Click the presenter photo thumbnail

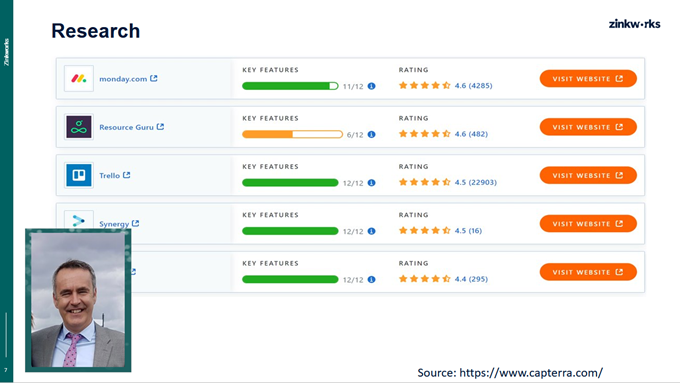pos(78,300)
